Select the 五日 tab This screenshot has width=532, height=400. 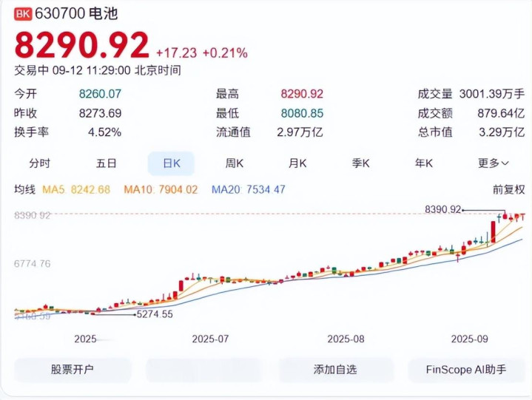106,163
